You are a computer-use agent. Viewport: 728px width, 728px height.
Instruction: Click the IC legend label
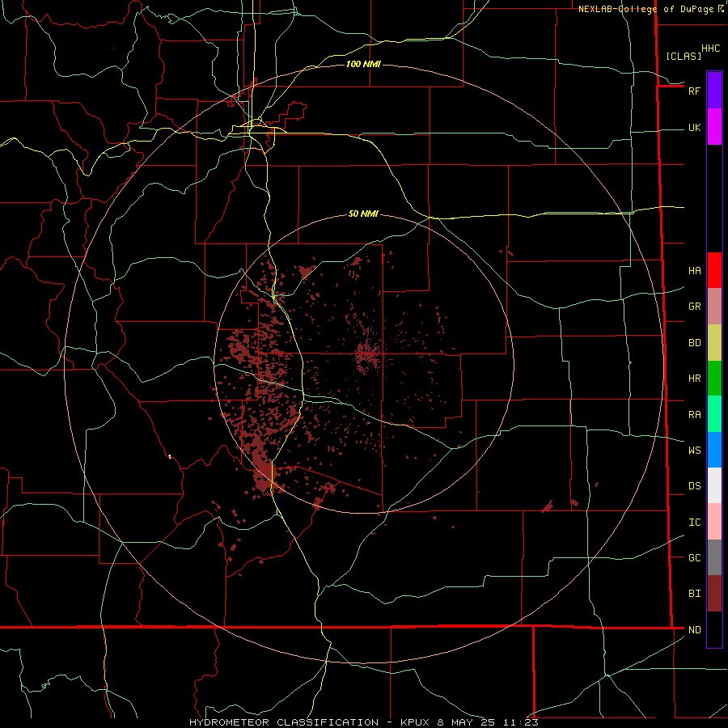click(695, 523)
